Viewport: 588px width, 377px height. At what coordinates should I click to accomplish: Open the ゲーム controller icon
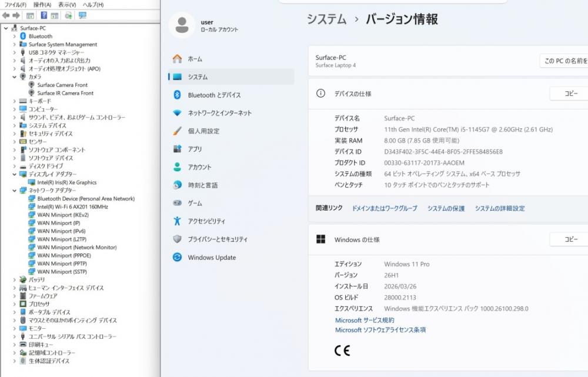(x=178, y=203)
